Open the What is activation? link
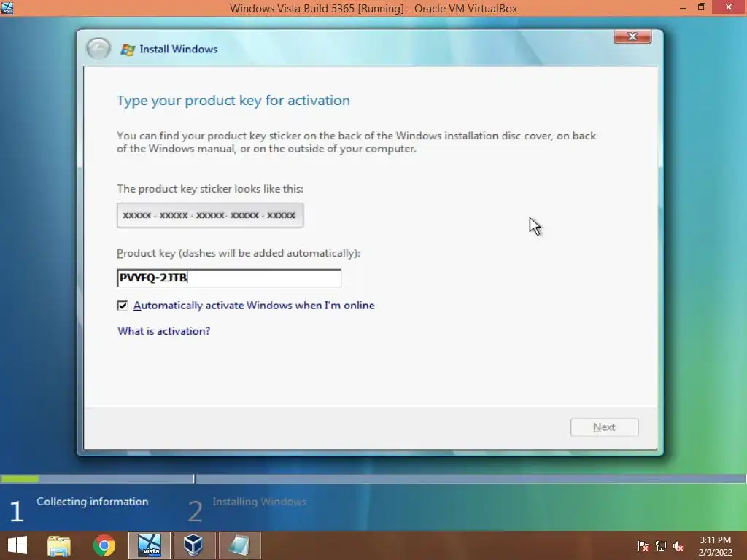747x560 pixels. coord(164,331)
